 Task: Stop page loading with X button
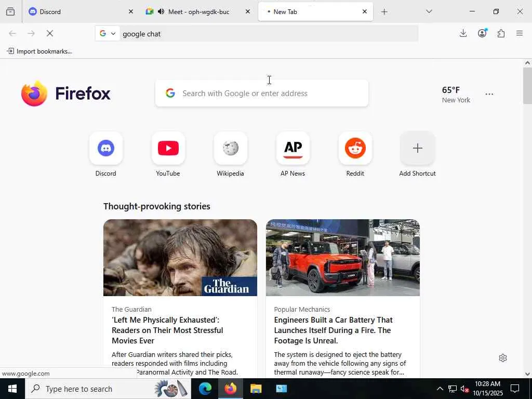point(49,33)
